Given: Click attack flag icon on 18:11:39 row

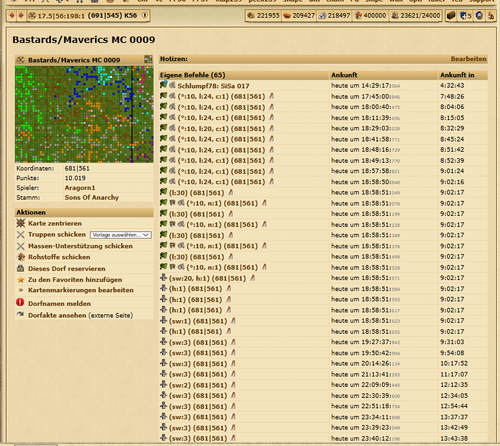Looking at the screenshot, I should point(163,117).
